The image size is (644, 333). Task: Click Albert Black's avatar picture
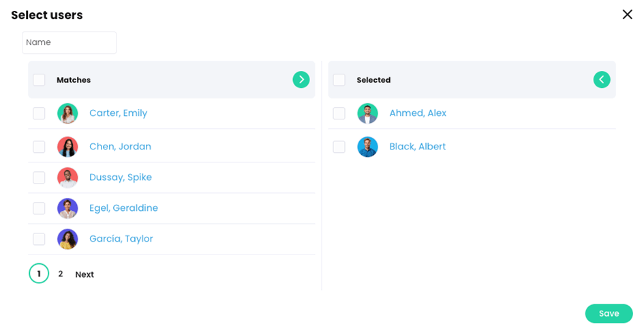click(x=367, y=147)
